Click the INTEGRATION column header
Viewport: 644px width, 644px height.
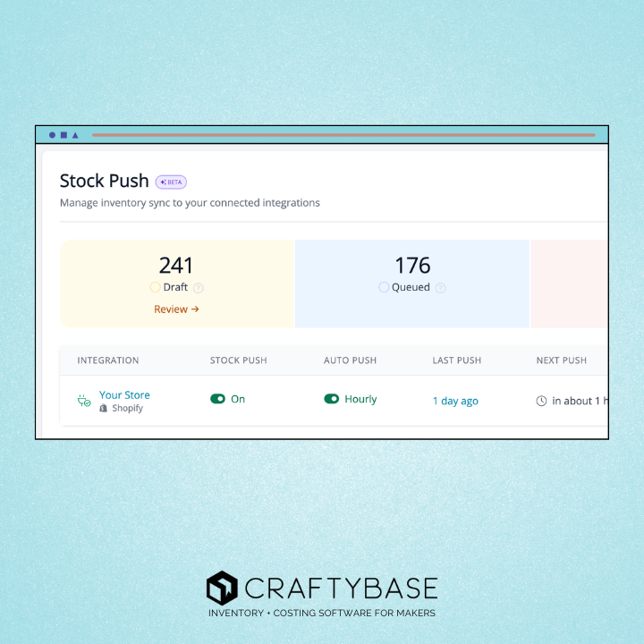click(108, 360)
